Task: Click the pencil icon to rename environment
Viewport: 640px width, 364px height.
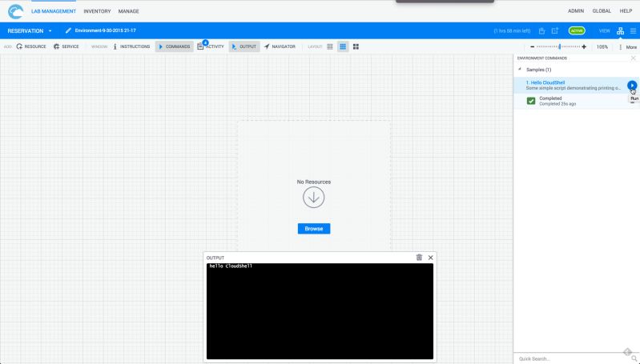Action: (x=68, y=30)
